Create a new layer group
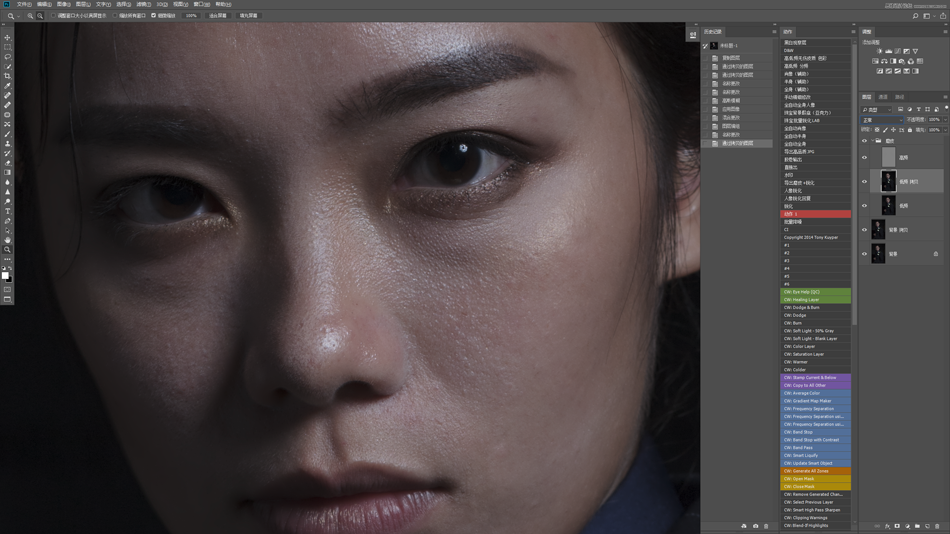The width and height of the screenshot is (950, 534). pos(917,526)
